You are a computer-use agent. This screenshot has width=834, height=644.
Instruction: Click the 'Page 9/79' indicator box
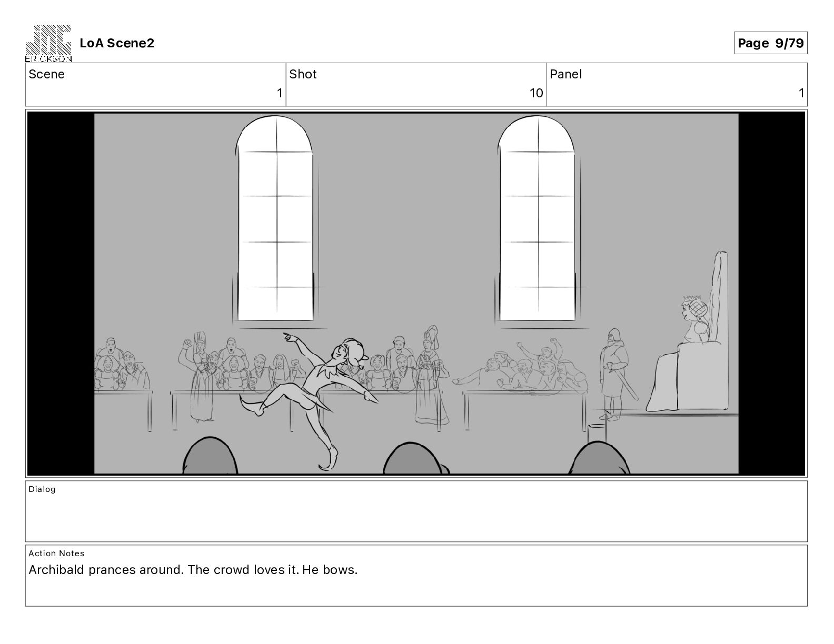tap(770, 43)
